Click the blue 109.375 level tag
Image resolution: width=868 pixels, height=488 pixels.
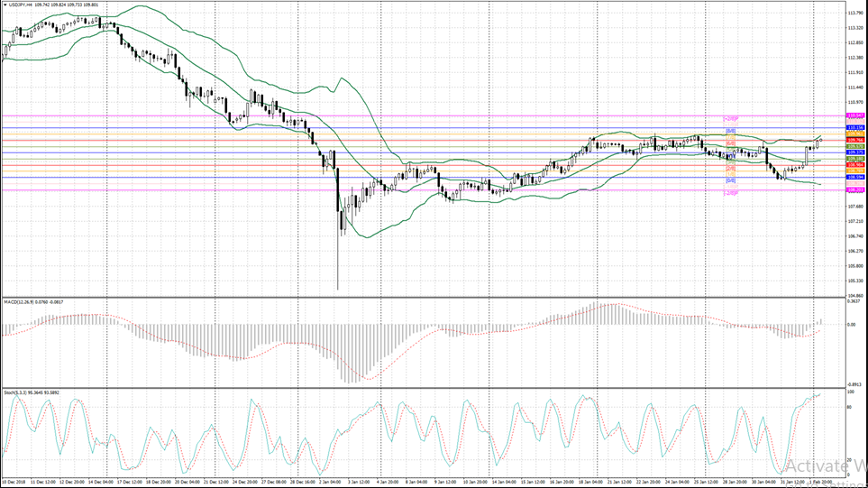tap(855, 152)
